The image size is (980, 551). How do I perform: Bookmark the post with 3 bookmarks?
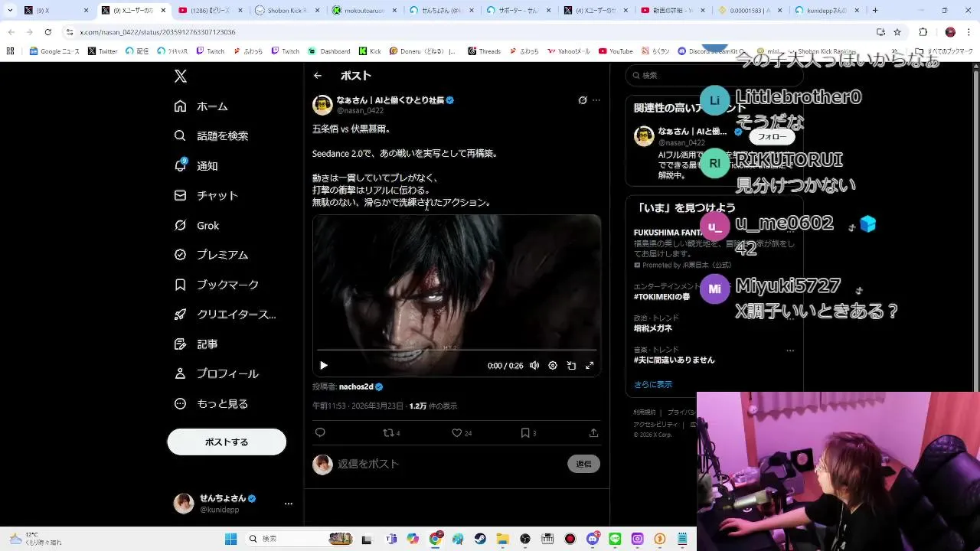click(x=528, y=432)
